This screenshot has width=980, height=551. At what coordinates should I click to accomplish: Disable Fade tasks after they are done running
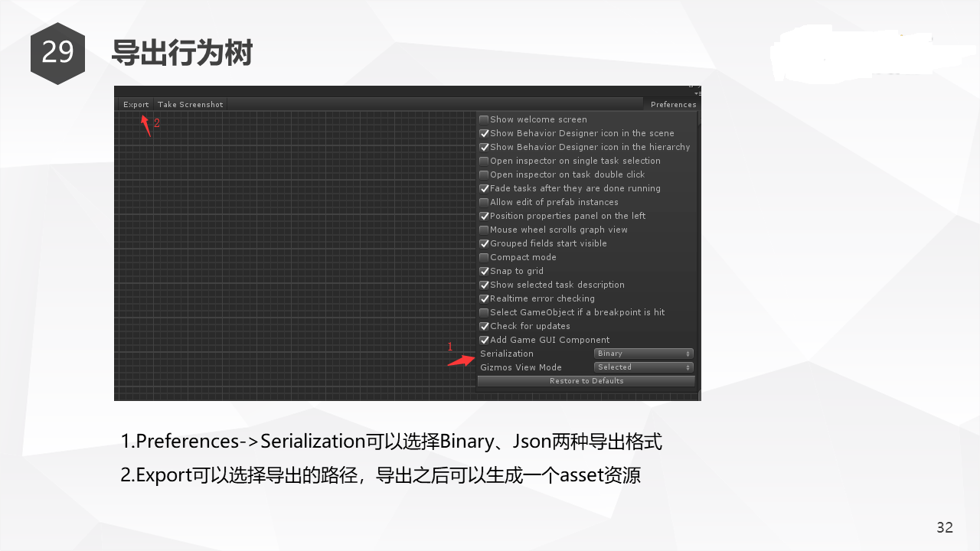point(483,188)
